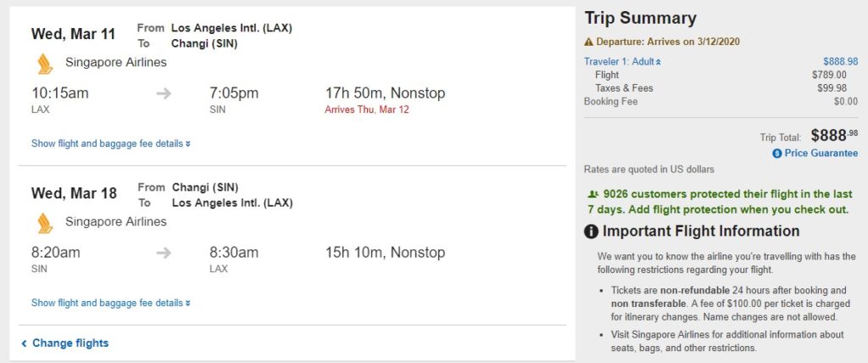The height and width of the screenshot is (363, 868).
Task: Click the Trip Total amount of $888.98
Action: [834, 135]
